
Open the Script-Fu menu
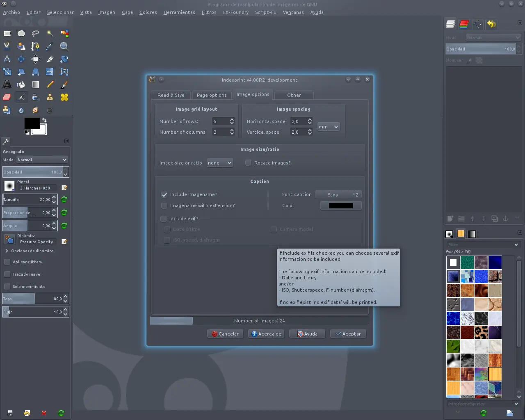pos(265,12)
